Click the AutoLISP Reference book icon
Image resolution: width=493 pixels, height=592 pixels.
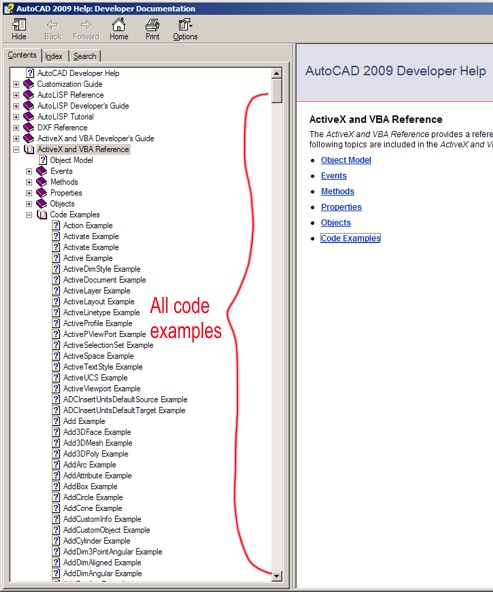pyautogui.click(x=29, y=95)
